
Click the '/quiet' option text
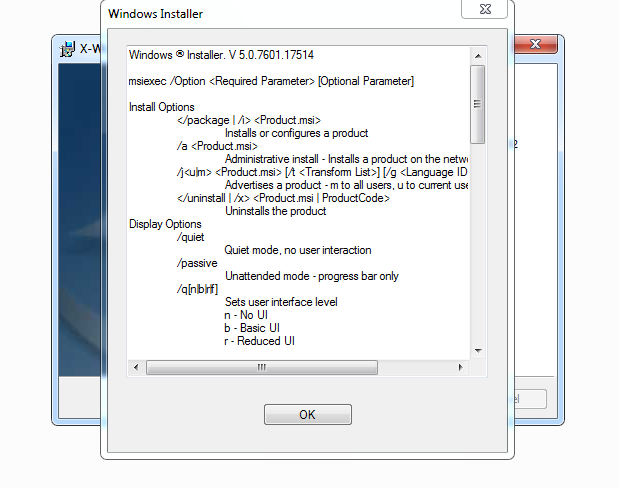point(191,237)
